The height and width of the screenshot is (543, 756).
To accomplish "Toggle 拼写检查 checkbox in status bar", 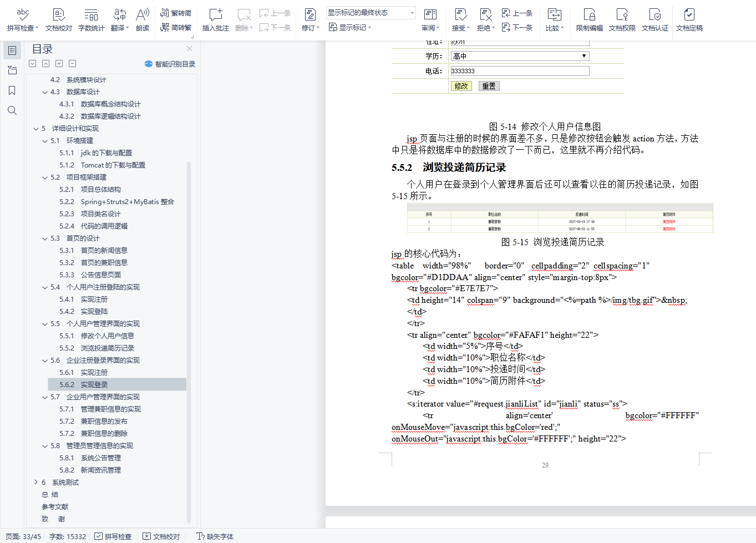I will click(113, 536).
